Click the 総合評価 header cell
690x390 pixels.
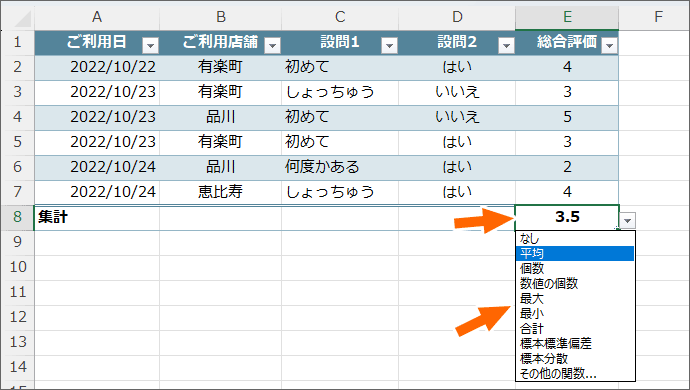pyautogui.click(x=567, y=42)
